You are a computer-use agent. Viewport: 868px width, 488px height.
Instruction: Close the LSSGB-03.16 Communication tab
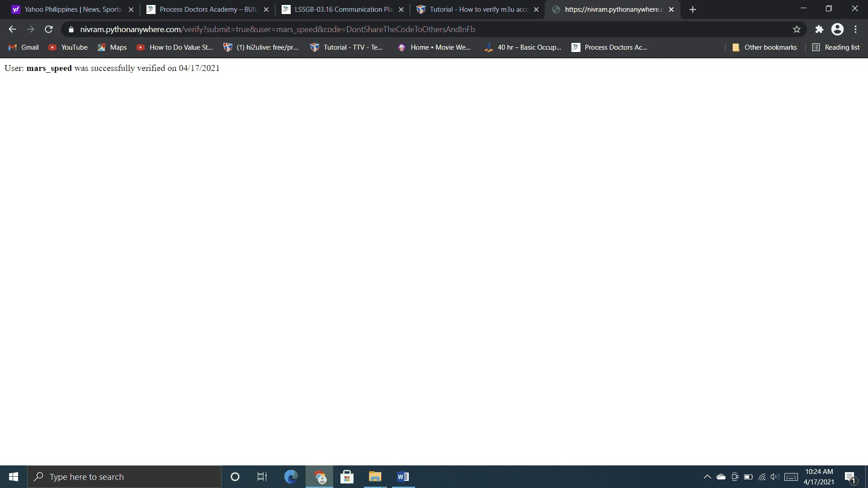pos(401,9)
